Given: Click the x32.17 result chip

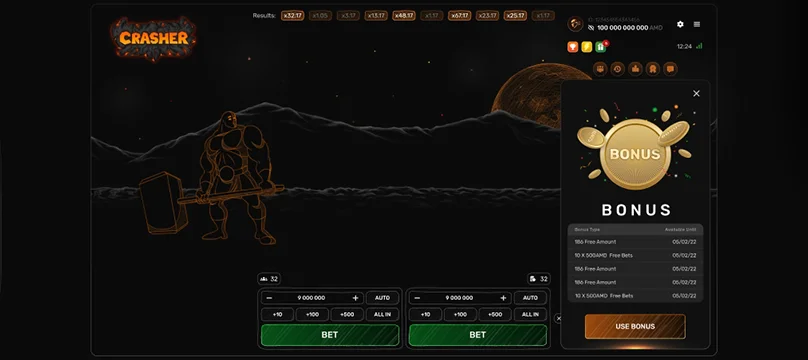Looking at the screenshot, I should [x=293, y=15].
